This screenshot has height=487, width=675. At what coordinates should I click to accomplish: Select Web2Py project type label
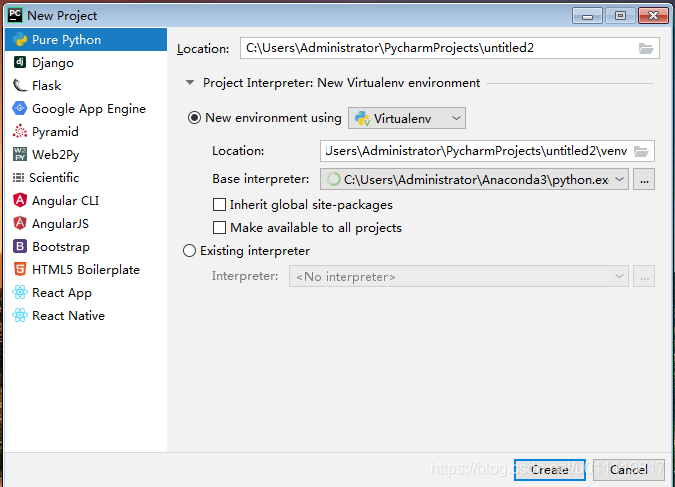[56, 155]
